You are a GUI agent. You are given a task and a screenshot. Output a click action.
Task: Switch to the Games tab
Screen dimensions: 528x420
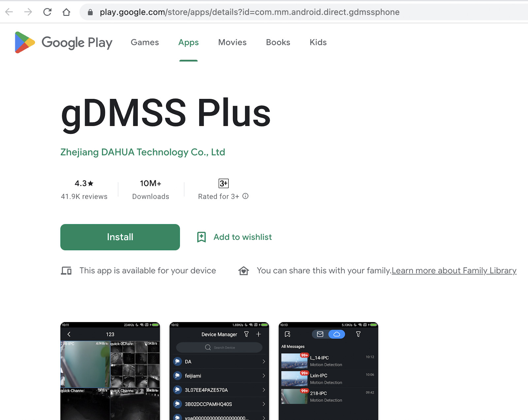(145, 43)
